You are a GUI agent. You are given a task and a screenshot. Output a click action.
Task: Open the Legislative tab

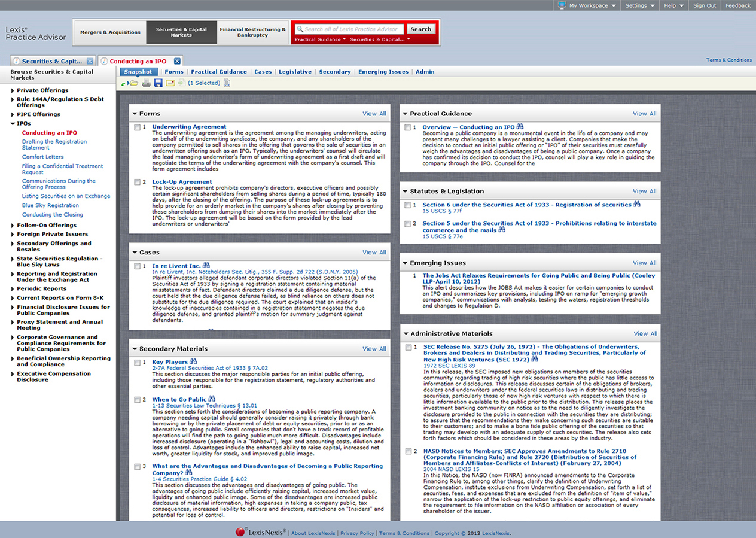(295, 72)
